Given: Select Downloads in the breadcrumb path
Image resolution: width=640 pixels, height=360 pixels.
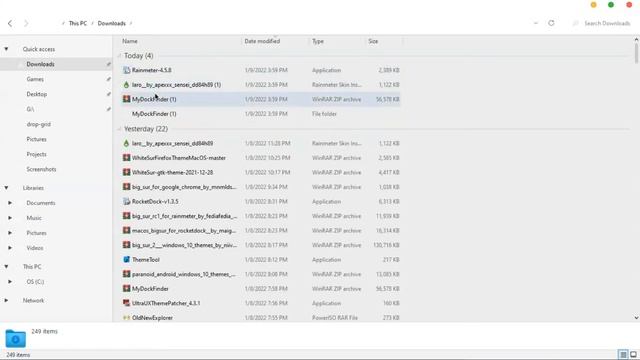Looking at the screenshot, I should pos(111,23).
